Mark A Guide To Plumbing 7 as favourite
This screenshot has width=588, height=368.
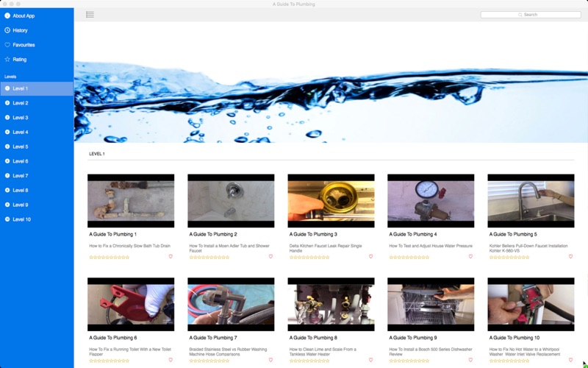click(x=270, y=360)
